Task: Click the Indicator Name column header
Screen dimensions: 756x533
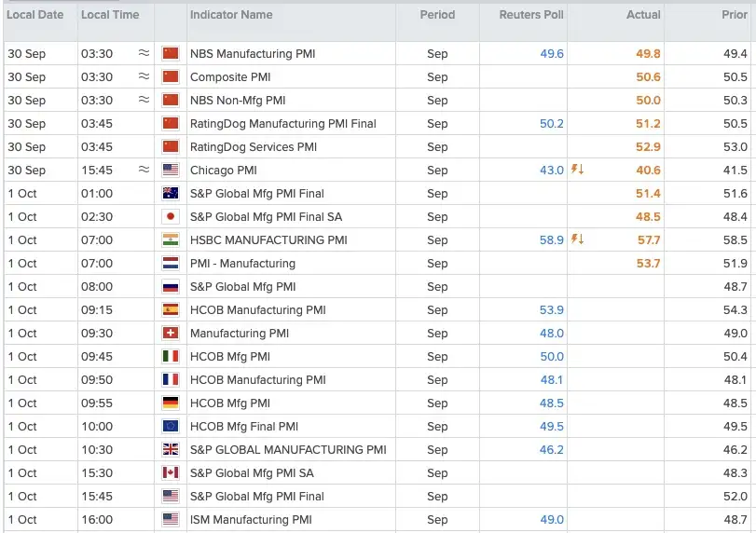Action: click(231, 15)
